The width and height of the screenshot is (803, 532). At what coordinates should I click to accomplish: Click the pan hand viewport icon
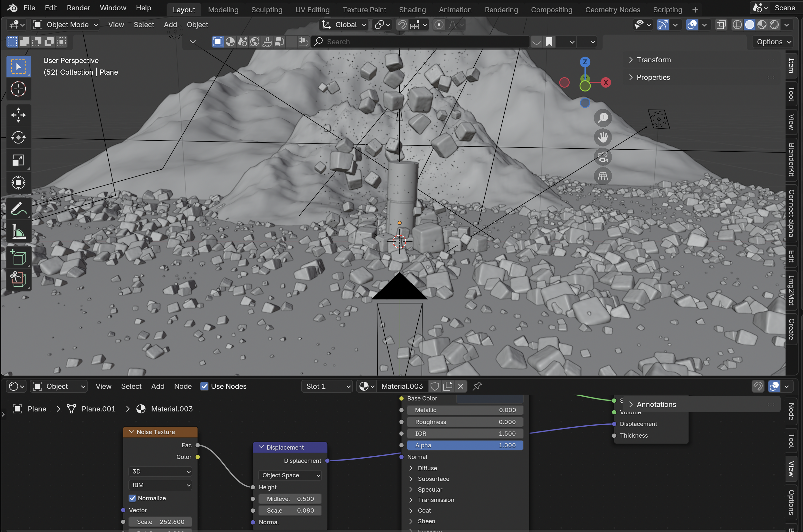[x=603, y=137]
